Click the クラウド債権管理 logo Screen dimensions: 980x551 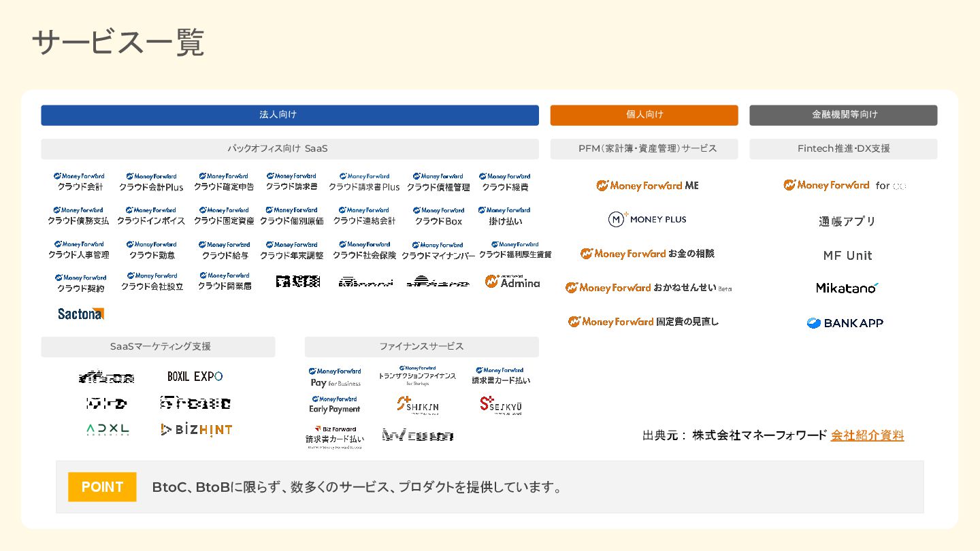pos(438,182)
